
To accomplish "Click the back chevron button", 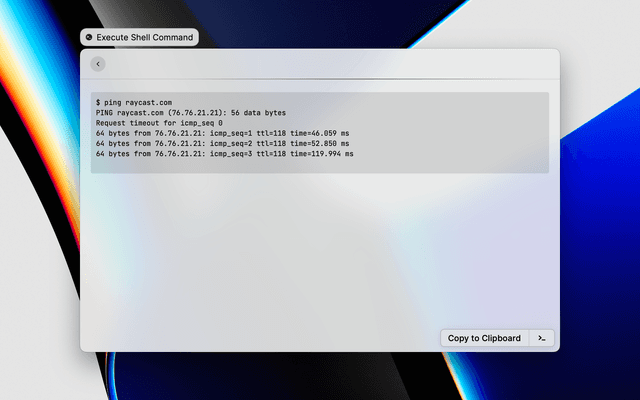I will pyautogui.click(x=97, y=64).
